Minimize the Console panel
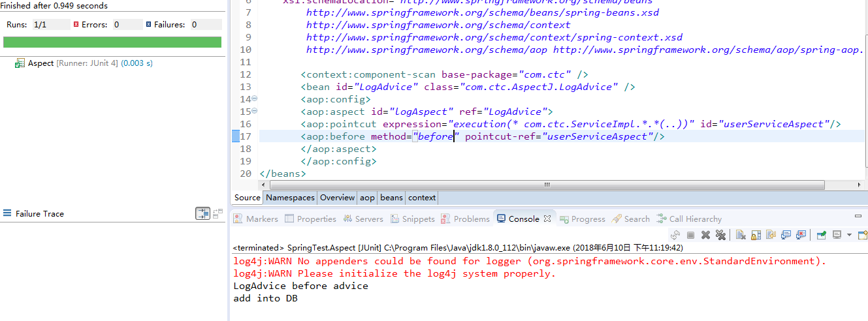 point(858,216)
